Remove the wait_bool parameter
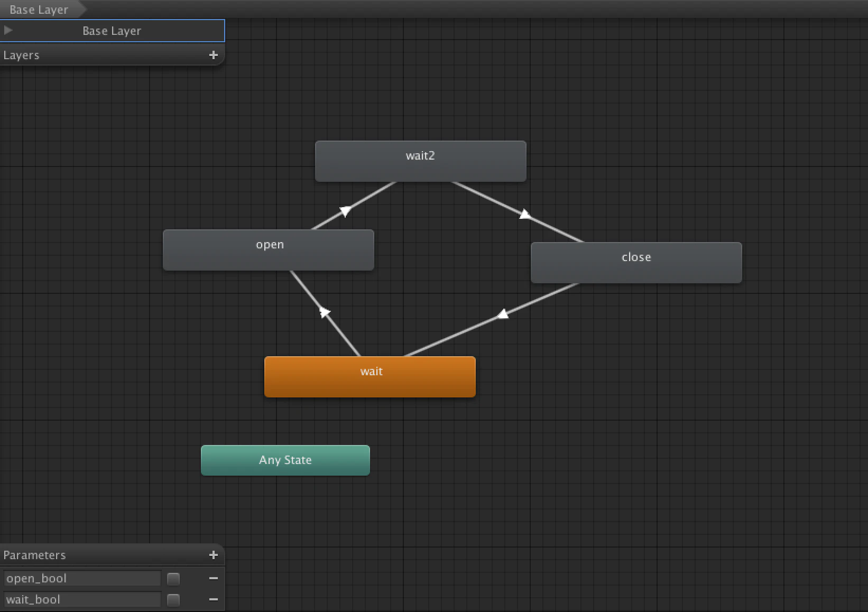868x612 pixels. [213, 599]
